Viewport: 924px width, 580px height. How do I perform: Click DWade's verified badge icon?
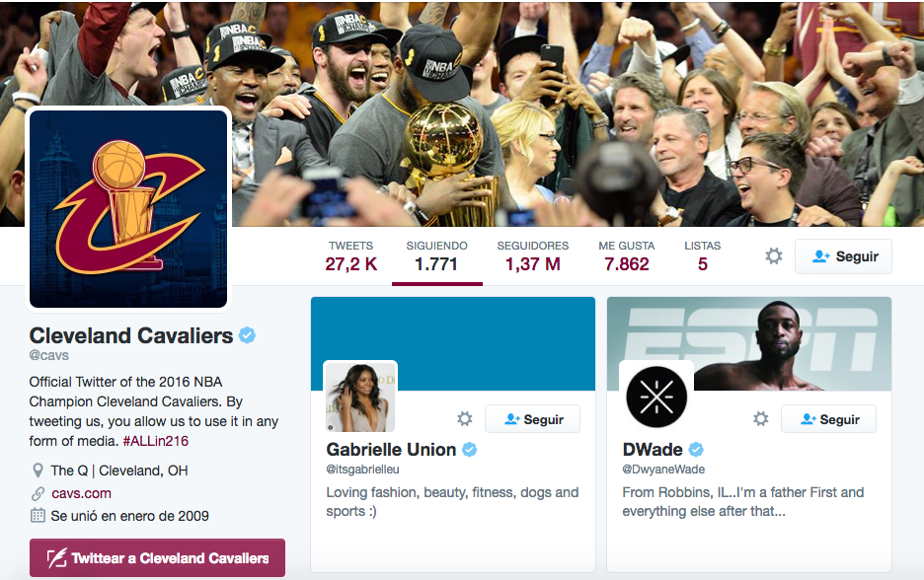tap(696, 450)
